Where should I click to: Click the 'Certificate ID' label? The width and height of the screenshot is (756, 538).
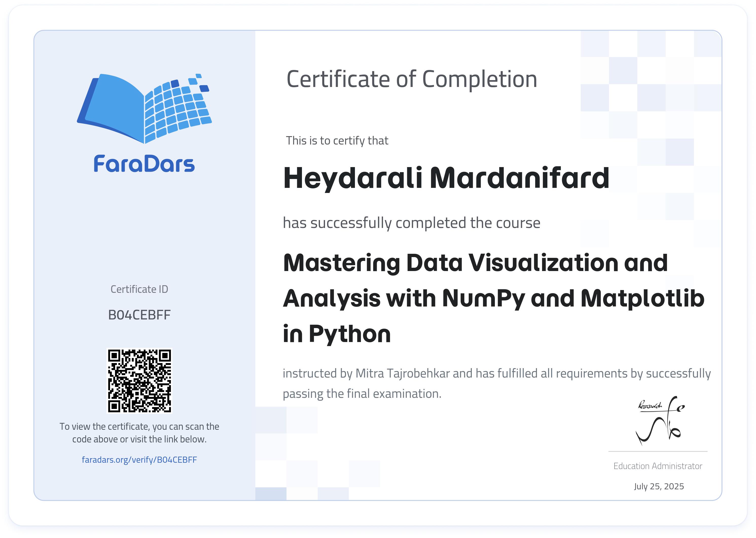click(139, 289)
